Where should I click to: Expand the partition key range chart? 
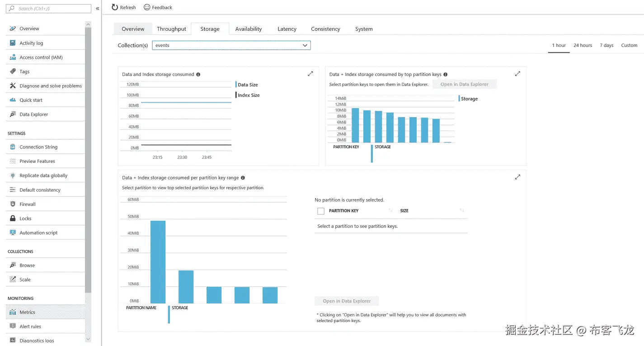pos(517,177)
